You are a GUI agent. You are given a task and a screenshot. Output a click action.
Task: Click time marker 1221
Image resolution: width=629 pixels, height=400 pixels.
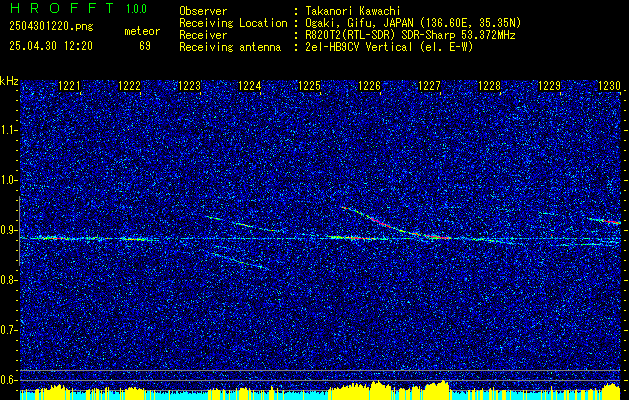pyautogui.click(x=69, y=86)
